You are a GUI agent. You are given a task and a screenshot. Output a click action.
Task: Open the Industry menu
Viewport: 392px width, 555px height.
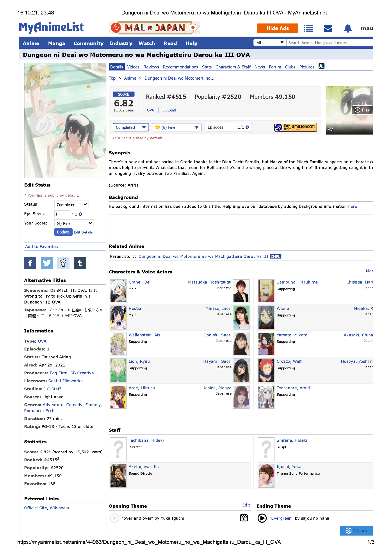121,43
